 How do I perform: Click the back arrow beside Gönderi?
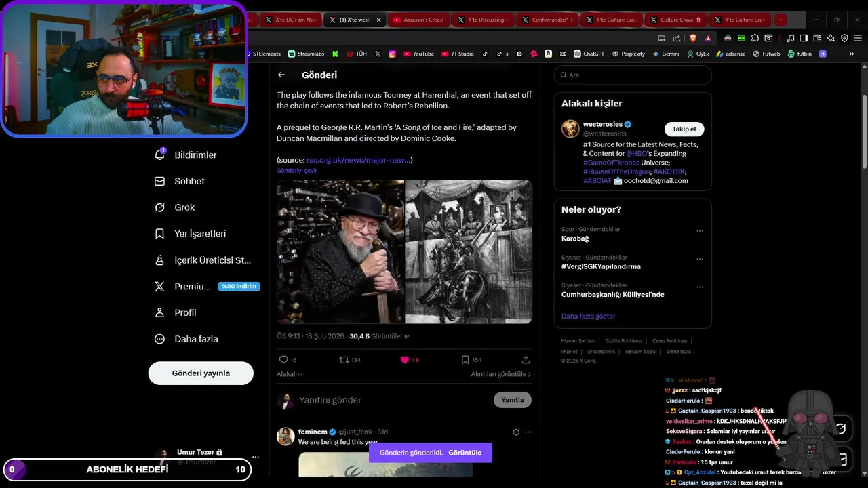click(x=281, y=75)
